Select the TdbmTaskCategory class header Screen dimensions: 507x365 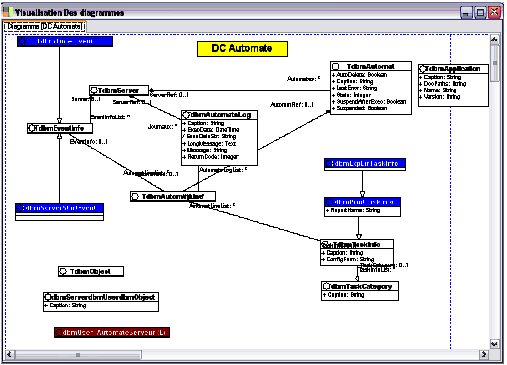click(360, 286)
